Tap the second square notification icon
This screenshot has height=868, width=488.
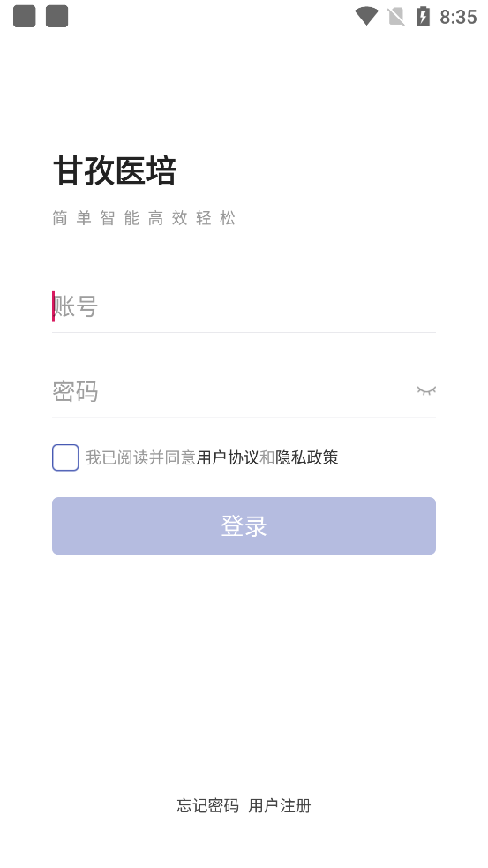click(56, 16)
